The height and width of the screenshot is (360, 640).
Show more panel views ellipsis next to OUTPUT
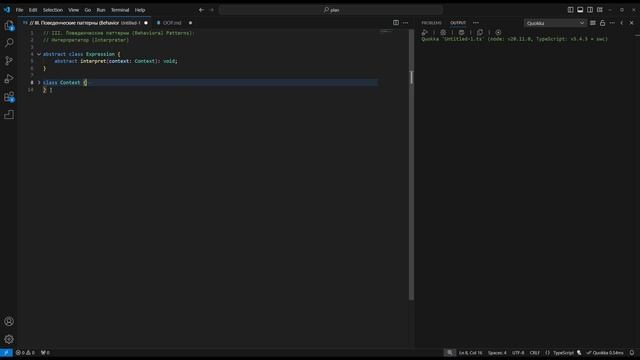click(476, 23)
